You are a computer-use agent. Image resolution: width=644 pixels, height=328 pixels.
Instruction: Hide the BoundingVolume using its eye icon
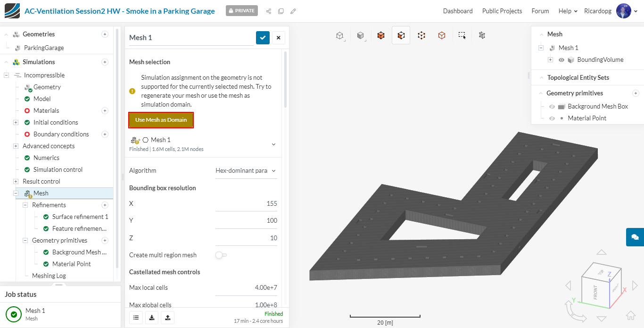[x=561, y=60]
